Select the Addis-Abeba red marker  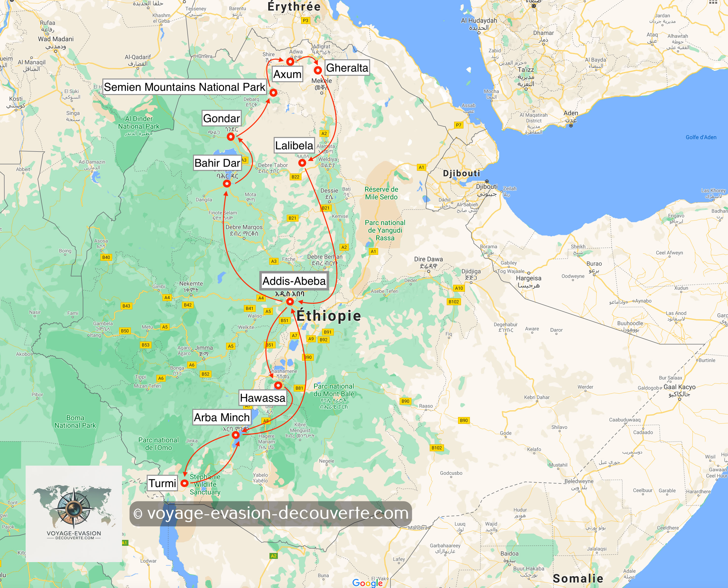point(290,302)
